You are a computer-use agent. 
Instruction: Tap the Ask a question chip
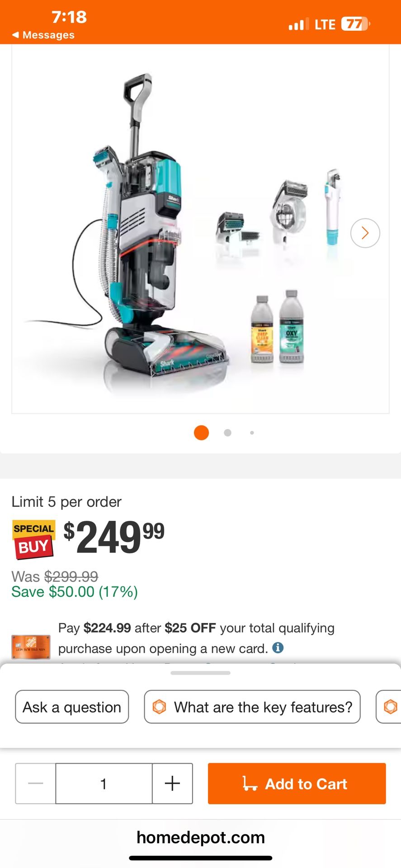[72, 707]
